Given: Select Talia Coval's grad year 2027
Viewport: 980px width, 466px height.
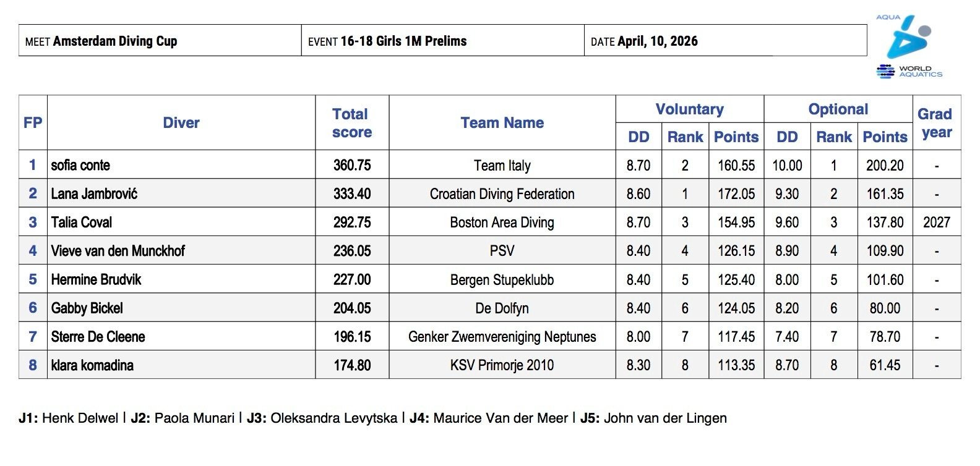Looking at the screenshot, I should pos(936,222).
